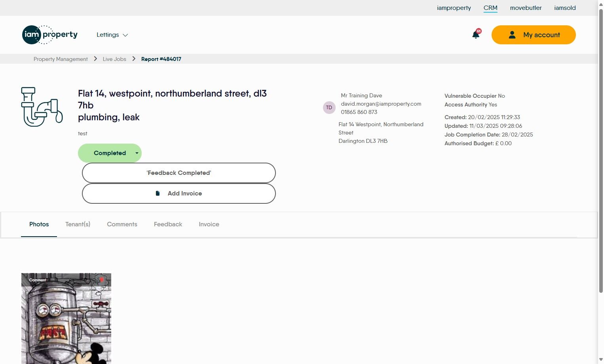Click the Add Invoice button

pyautogui.click(x=179, y=193)
